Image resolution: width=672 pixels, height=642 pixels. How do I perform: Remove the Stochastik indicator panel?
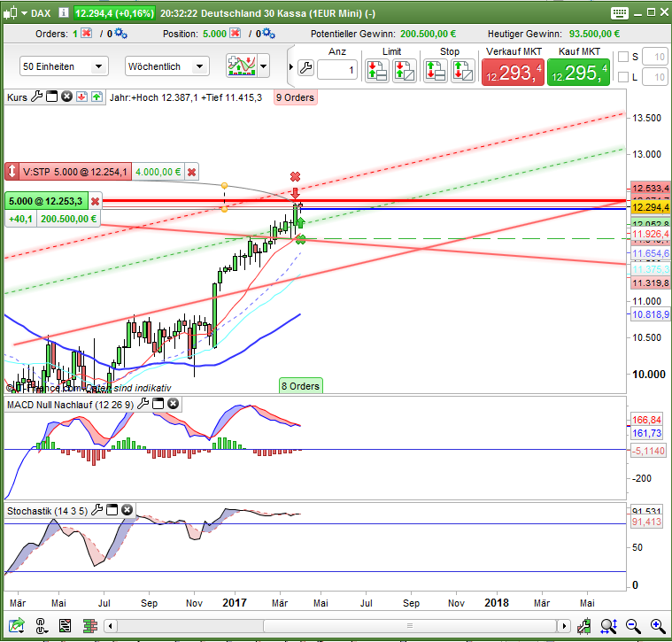point(127,510)
